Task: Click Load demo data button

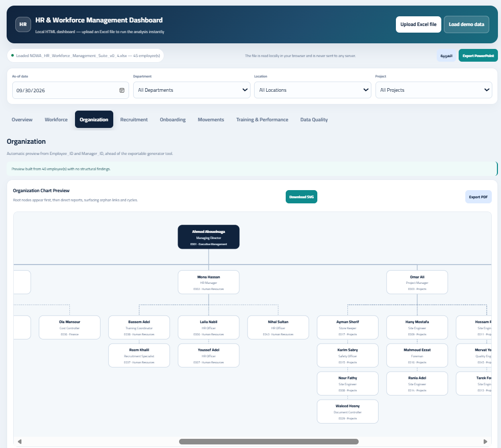Action: [466, 24]
